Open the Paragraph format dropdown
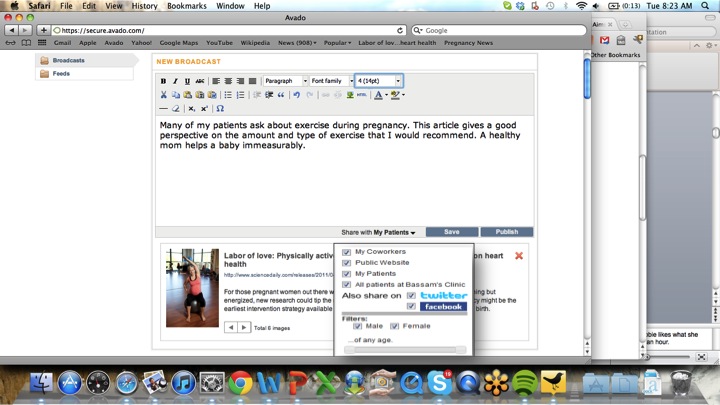This screenshot has height=405, width=720. (x=286, y=81)
